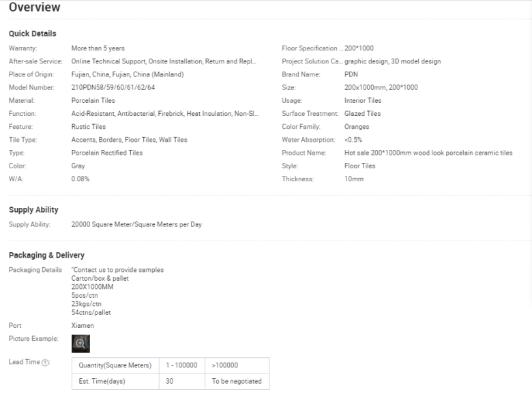This screenshot has width=532, height=396.
Task: Click the Overview heading
Action: 34,7
